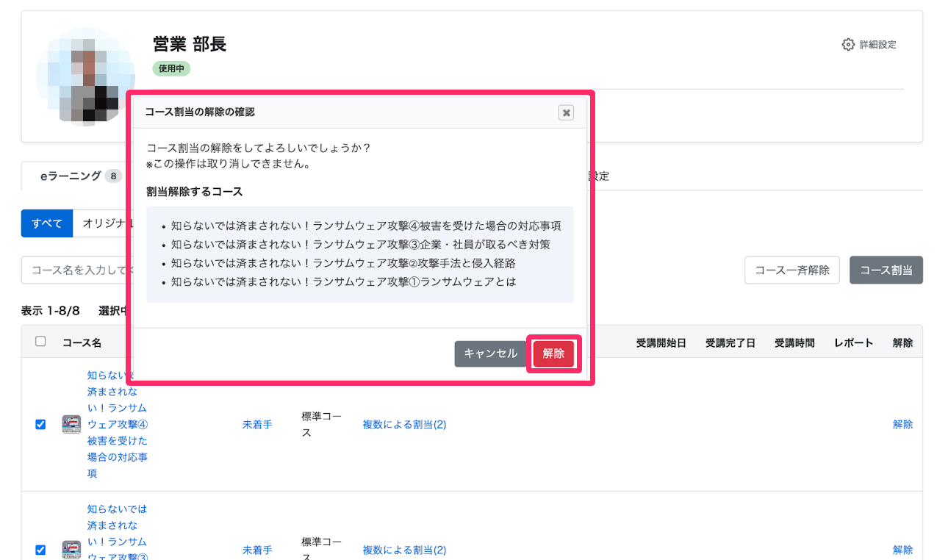
Task: Click the dialog list item ランサムウェア攻撃②攻撃手法と侵入経路
Action: [x=343, y=263]
